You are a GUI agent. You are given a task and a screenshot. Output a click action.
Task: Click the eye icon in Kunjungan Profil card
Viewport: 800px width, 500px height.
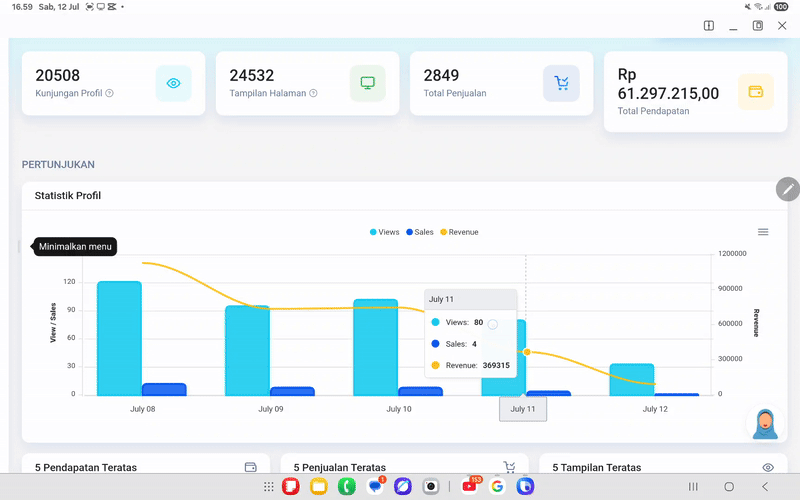173,84
